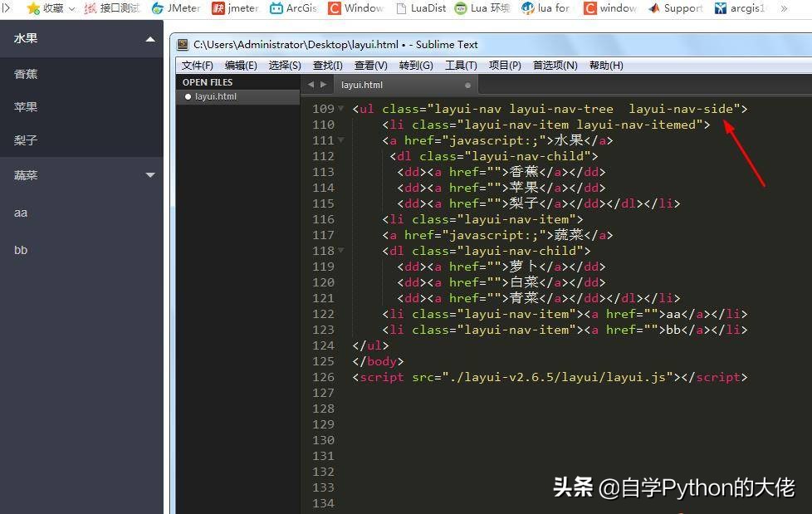Close the layui.html tab via its dot
812x514 pixels.
coord(467,85)
